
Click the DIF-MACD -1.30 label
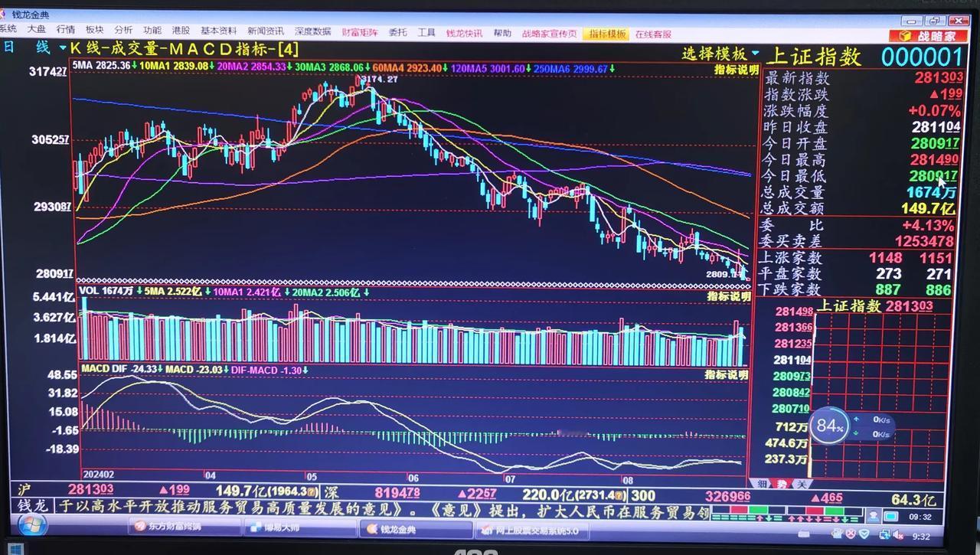(x=267, y=371)
